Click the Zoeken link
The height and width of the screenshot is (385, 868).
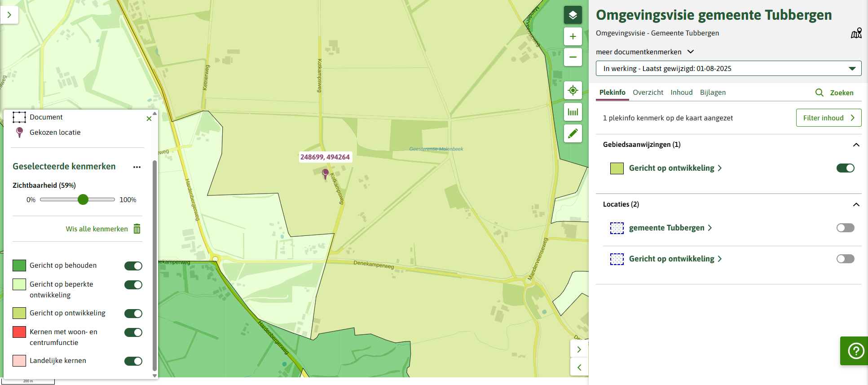(842, 93)
